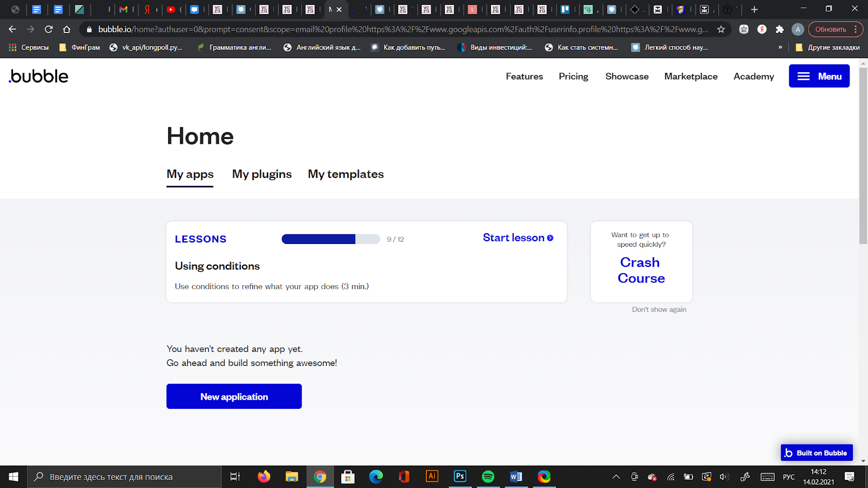Open the hamburger Menu button

[819, 76]
